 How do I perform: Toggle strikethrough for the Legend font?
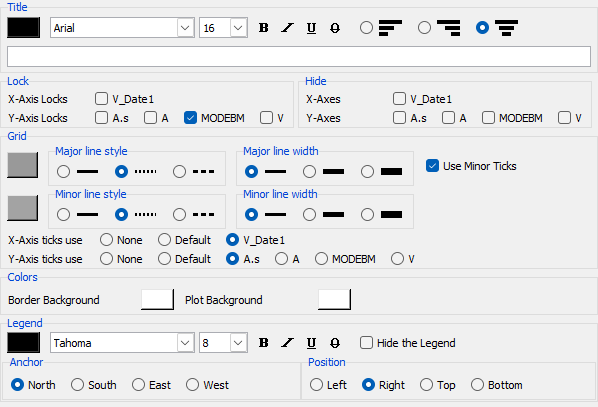pyautogui.click(x=335, y=343)
